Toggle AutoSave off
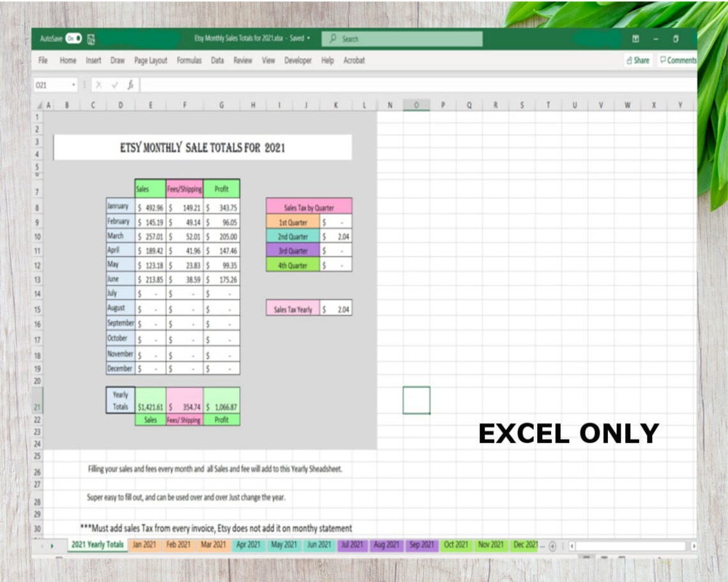Image resolution: width=728 pixels, height=582 pixels. tap(75, 39)
